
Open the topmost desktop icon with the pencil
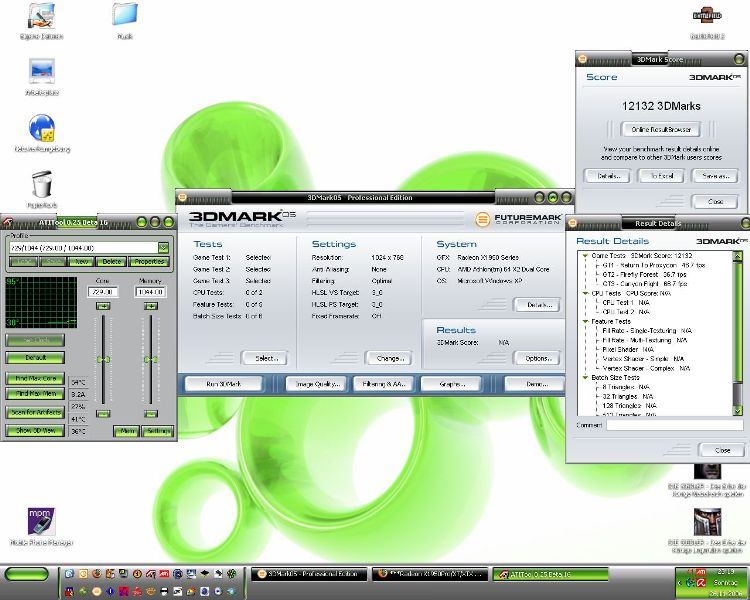(x=42, y=15)
